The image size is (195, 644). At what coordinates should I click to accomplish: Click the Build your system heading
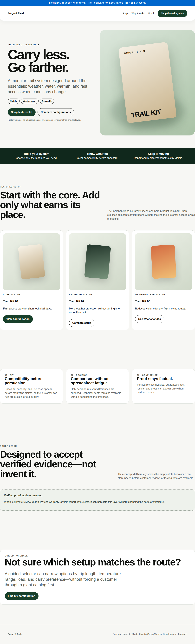point(36,154)
